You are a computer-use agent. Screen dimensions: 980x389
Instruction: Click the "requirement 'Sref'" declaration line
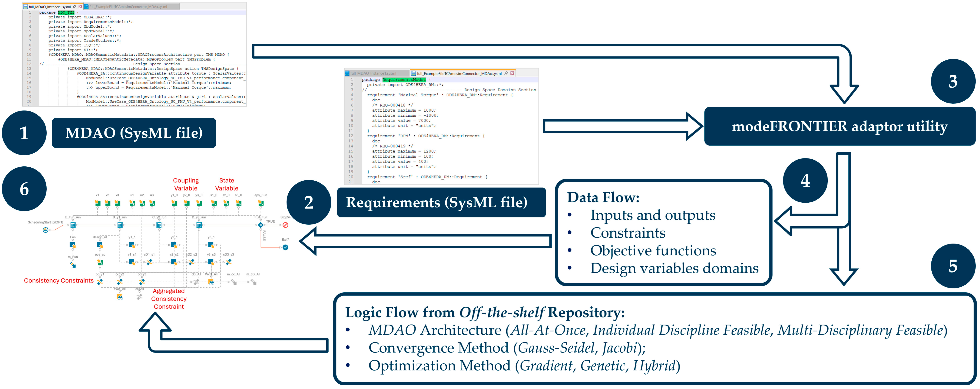426,177
